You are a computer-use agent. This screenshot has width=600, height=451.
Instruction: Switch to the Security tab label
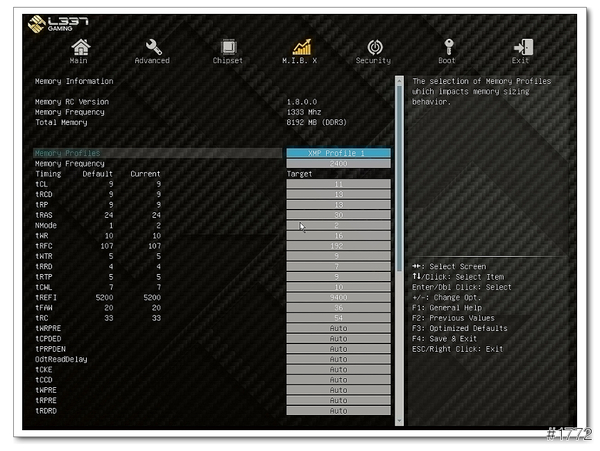(373, 60)
